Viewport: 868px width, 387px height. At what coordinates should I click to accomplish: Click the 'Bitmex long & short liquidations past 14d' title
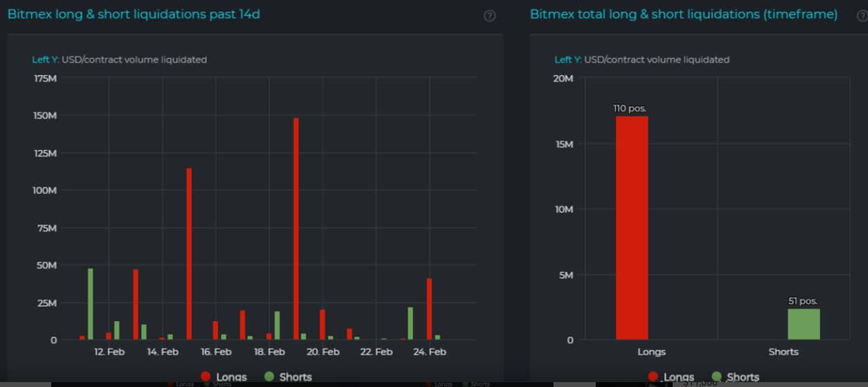134,14
